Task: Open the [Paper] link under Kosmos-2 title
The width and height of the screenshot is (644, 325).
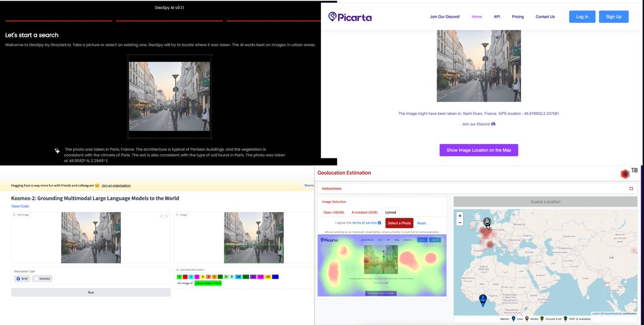Action: pos(16,206)
